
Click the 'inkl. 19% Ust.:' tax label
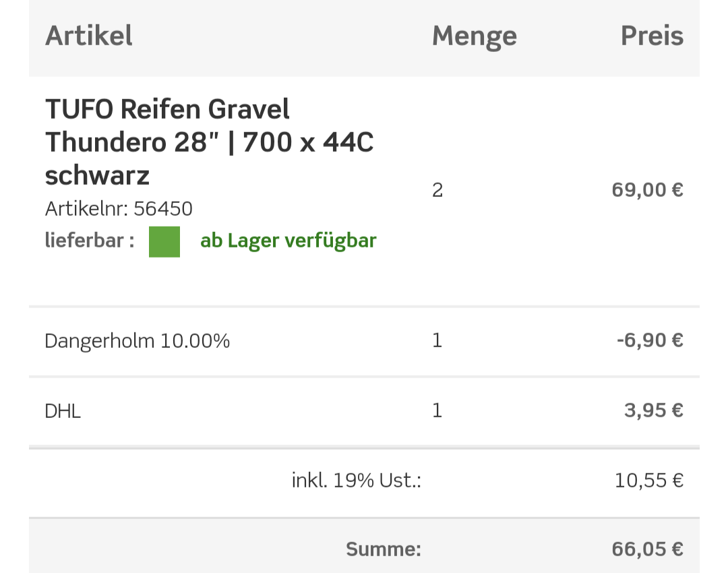pos(356,481)
